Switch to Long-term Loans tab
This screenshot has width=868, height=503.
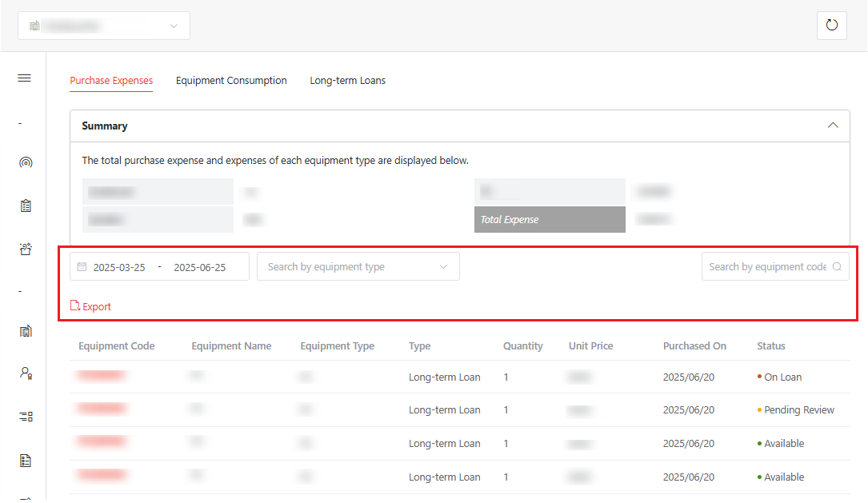347,81
